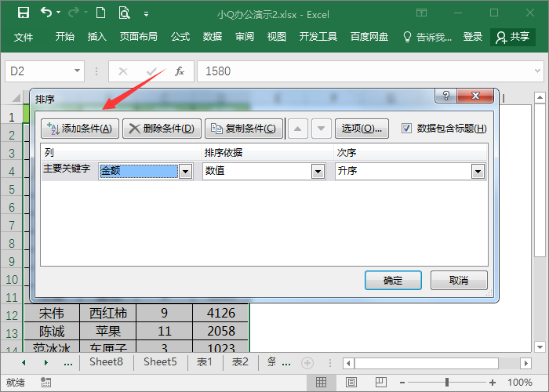Close the 排序 dialog with red X
The image size is (549, 392).
click(x=475, y=96)
